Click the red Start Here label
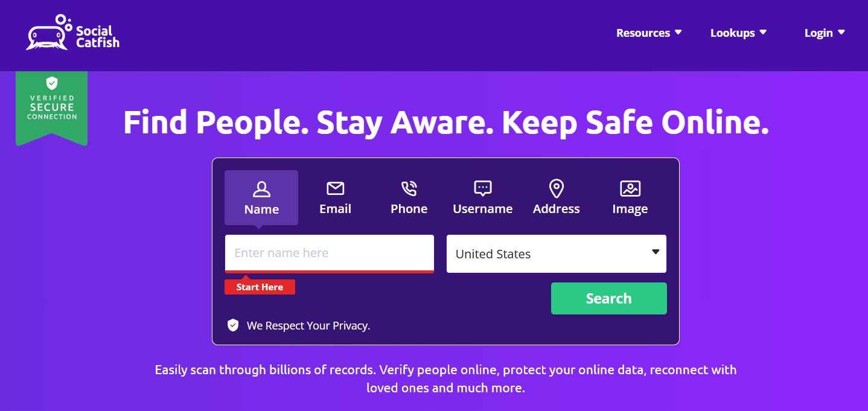The height and width of the screenshot is (411, 868). click(x=260, y=287)
